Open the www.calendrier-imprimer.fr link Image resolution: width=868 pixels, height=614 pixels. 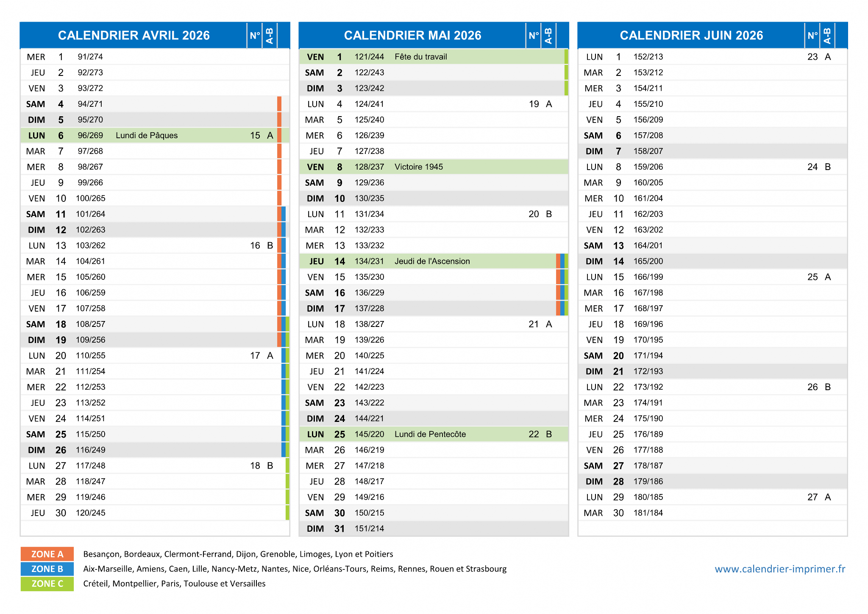[x=780, y=569]
